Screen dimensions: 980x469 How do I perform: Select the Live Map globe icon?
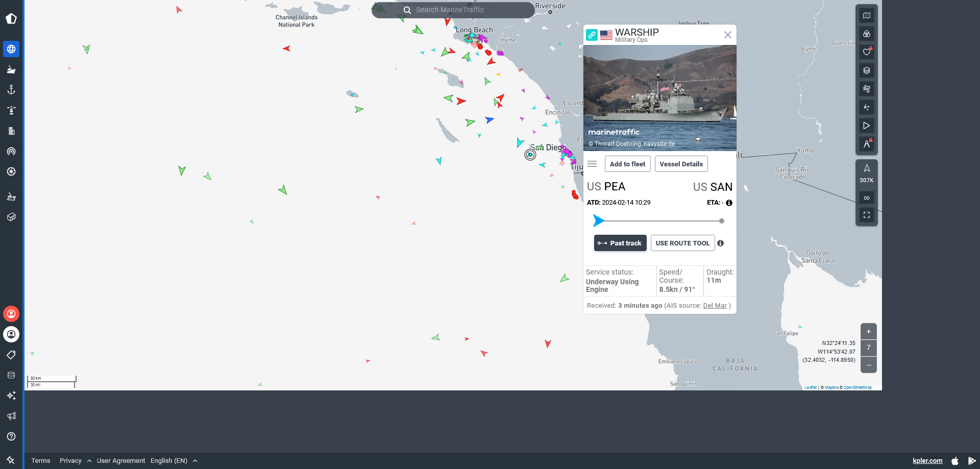11,49
